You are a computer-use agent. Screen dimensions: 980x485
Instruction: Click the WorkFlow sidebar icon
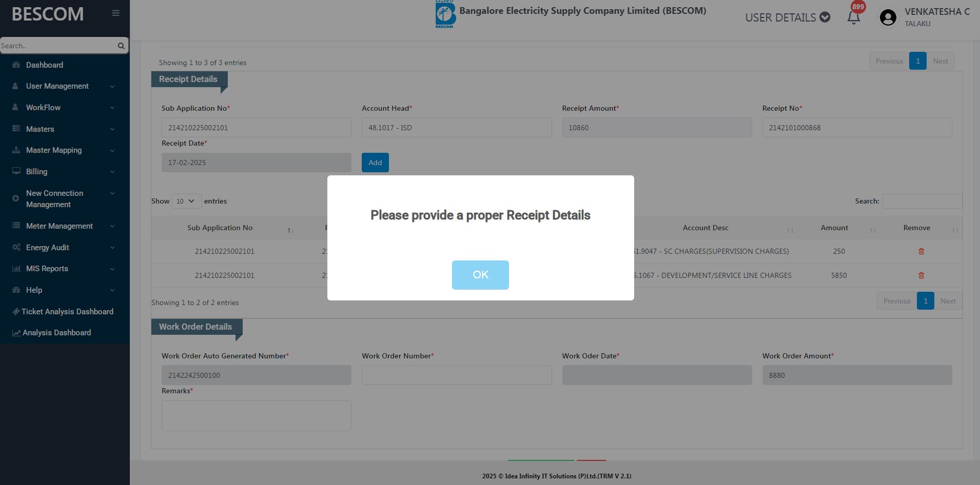16,108
